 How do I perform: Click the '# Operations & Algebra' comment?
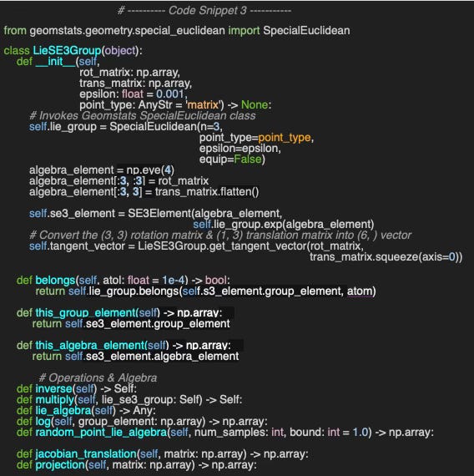(x=98, y=378)
